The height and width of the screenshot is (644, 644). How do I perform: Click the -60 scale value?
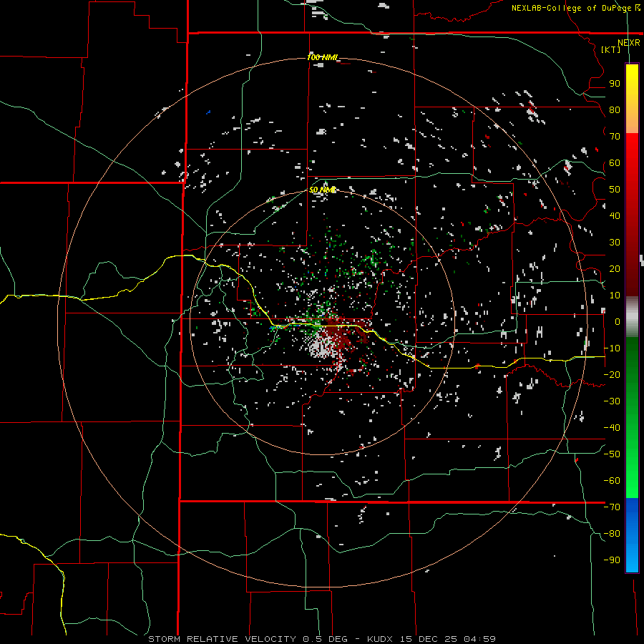coord(612,481)
